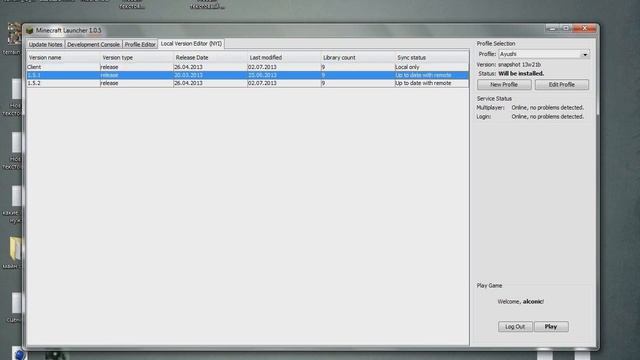Image resolution: width=640 pixels, height=360 pixels.
Task: Click the Last modified column header
Action: pyautogui.click(x=284, y=58)
